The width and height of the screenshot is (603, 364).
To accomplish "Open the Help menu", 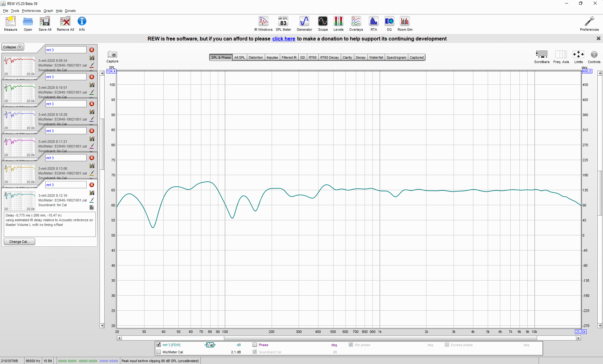I will [x=59, y=11].
